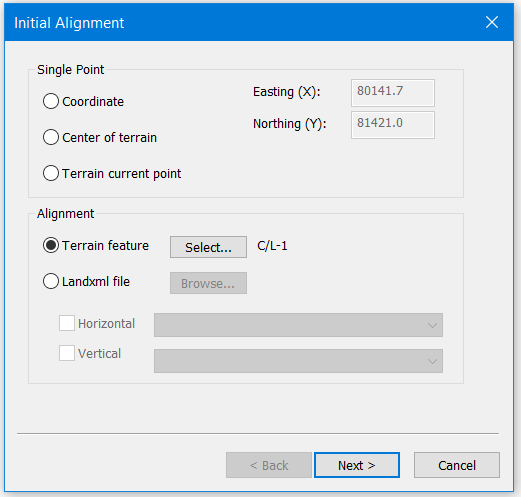521x497 pixels.
Task: Close the Initial Alignment dialog
Action: pos(492,22)
